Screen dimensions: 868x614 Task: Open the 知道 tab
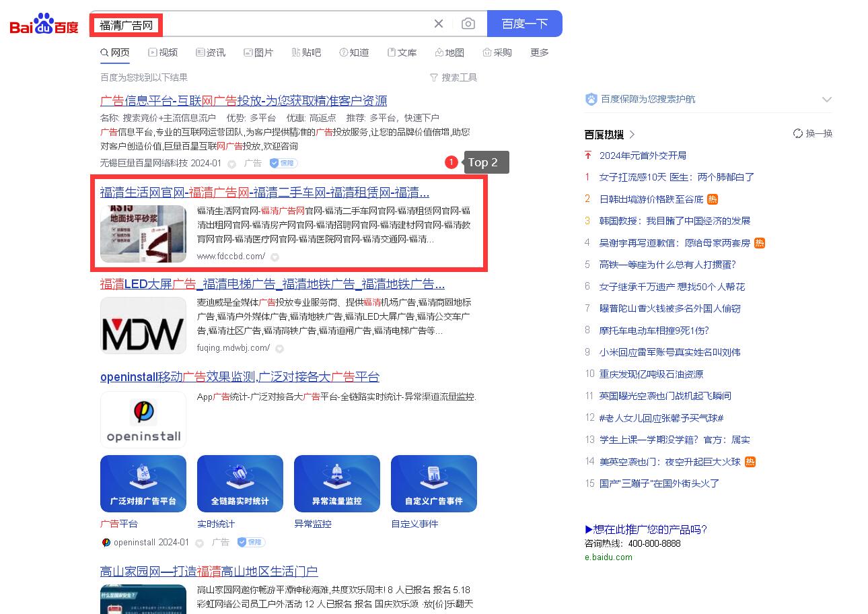[354, 53]
